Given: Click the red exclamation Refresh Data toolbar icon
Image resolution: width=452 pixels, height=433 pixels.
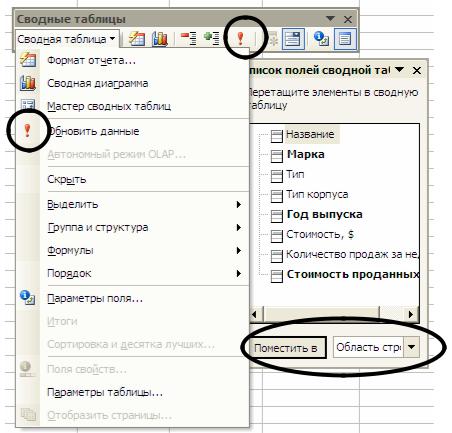Looking at the screenshot, I should [x=240, y=39].
